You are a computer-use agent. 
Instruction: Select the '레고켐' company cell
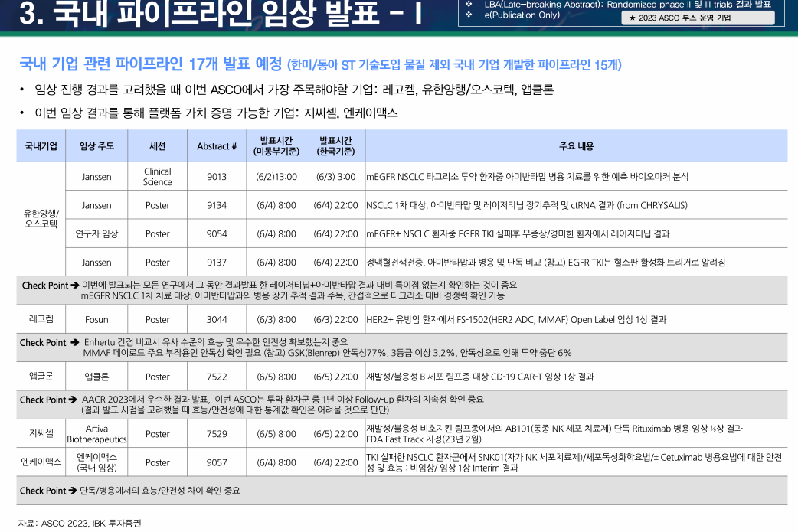(x=41, y=319)
